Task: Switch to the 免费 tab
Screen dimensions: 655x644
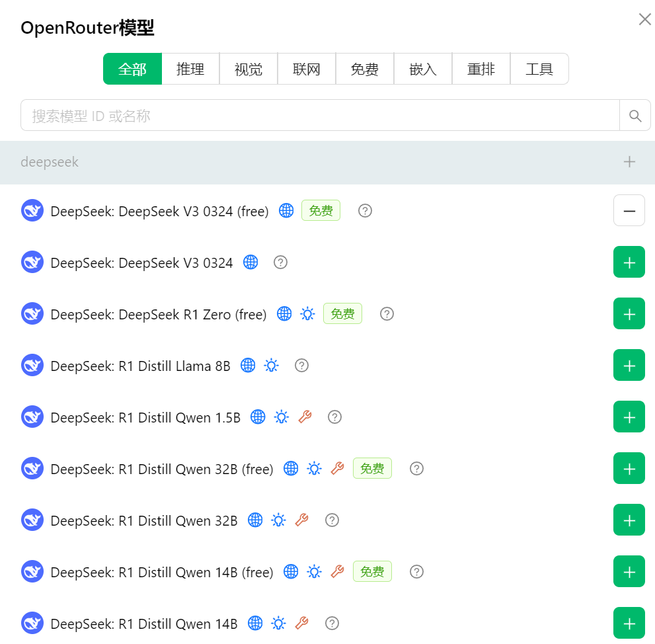Action: pyautogui.click(x=365, y=69)
